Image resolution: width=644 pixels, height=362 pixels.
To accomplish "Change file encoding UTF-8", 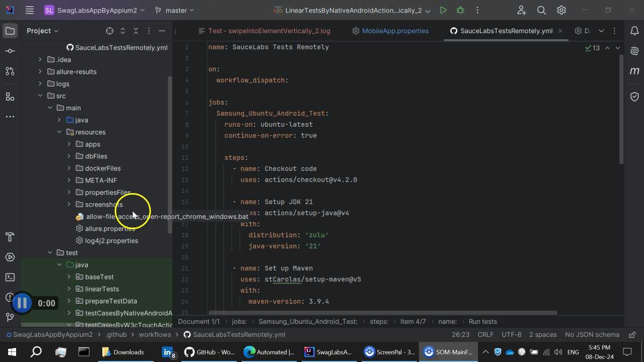I will point(512,334).
